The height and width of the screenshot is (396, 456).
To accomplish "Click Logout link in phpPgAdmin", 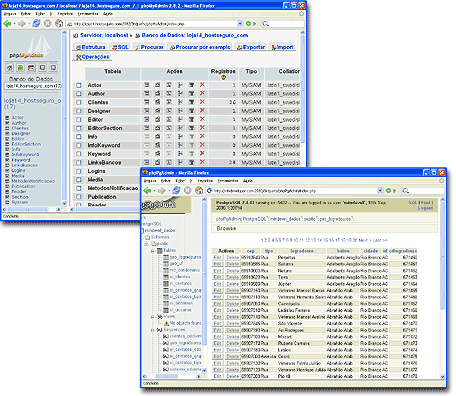I will point(425,208).
